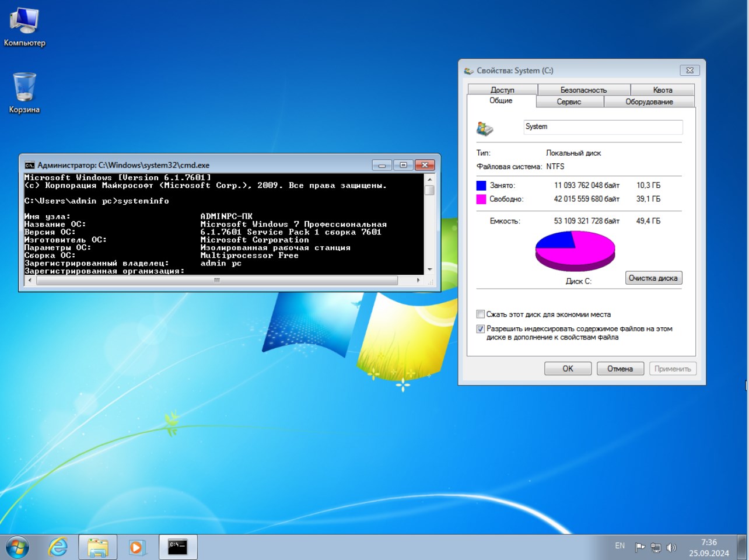This screenshot has height=560, width=749.
Task: Open the Компьютер desktop icon
Action: [x=24, y=22]
